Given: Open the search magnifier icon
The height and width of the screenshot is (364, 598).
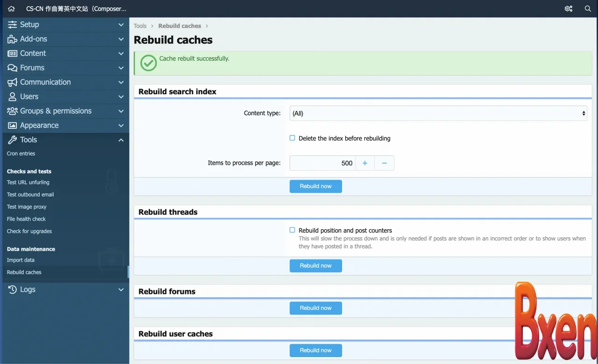Looking at the screenshot, I should coord(588,9).
